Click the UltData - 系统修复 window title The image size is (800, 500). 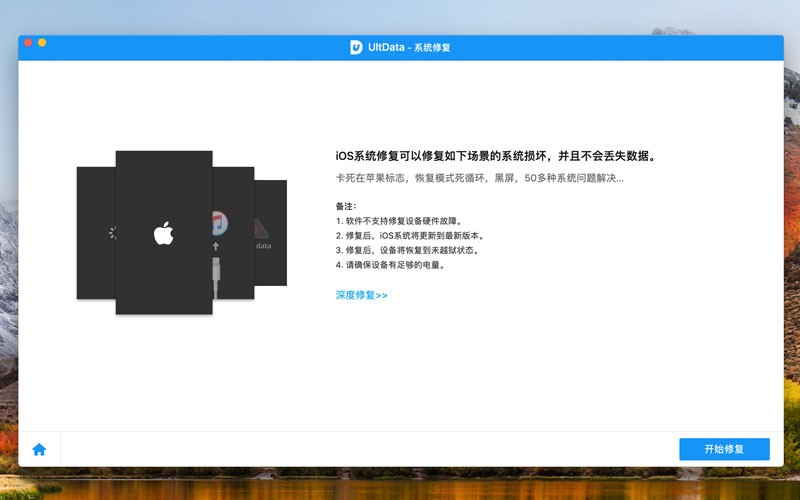409,47
